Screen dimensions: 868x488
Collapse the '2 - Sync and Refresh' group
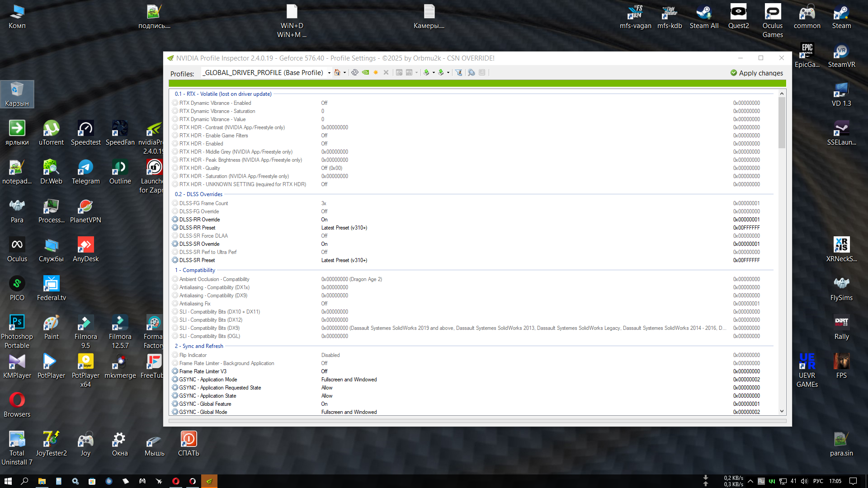point(199,346)
